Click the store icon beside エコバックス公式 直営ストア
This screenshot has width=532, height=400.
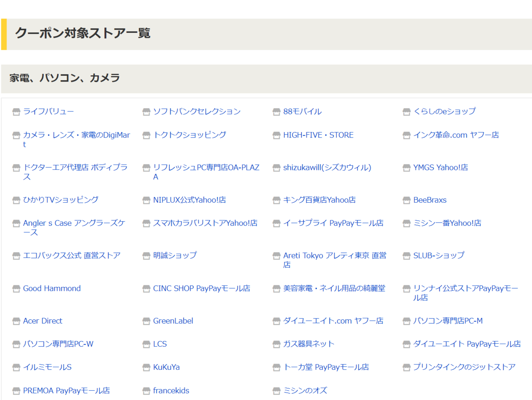click(x=16, y=256)
